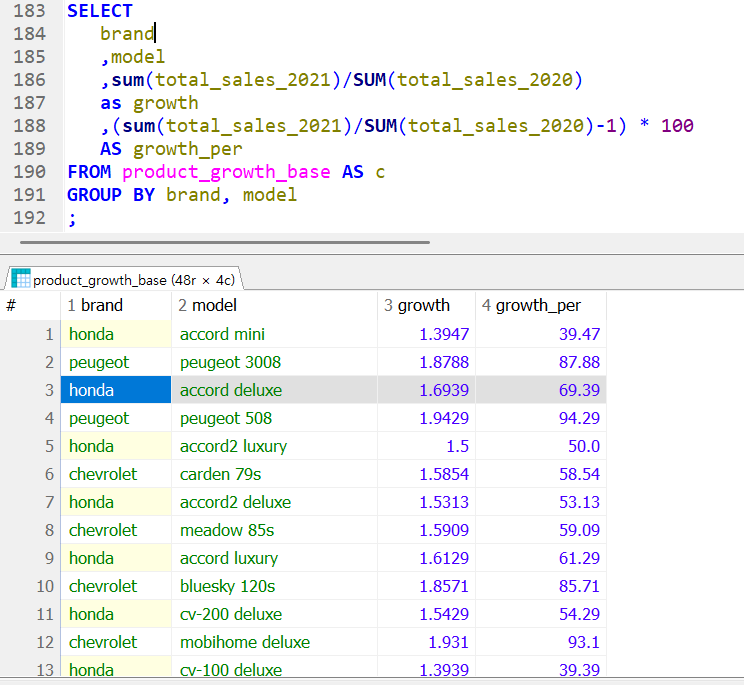Select the # row-number column header

click(x=30, y=305)
